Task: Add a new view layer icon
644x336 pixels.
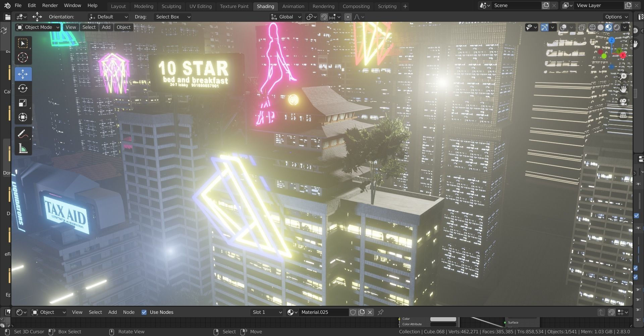Action: (x=628, y=5)
